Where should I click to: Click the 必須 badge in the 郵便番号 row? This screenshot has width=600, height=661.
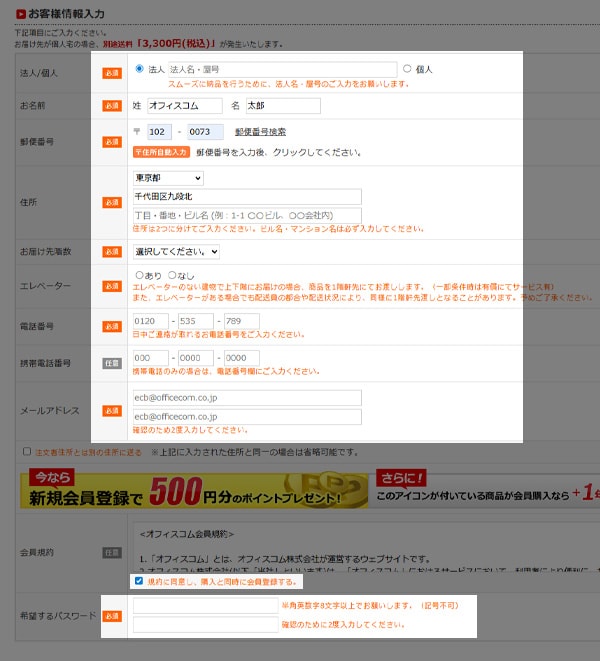click(112, 142)
